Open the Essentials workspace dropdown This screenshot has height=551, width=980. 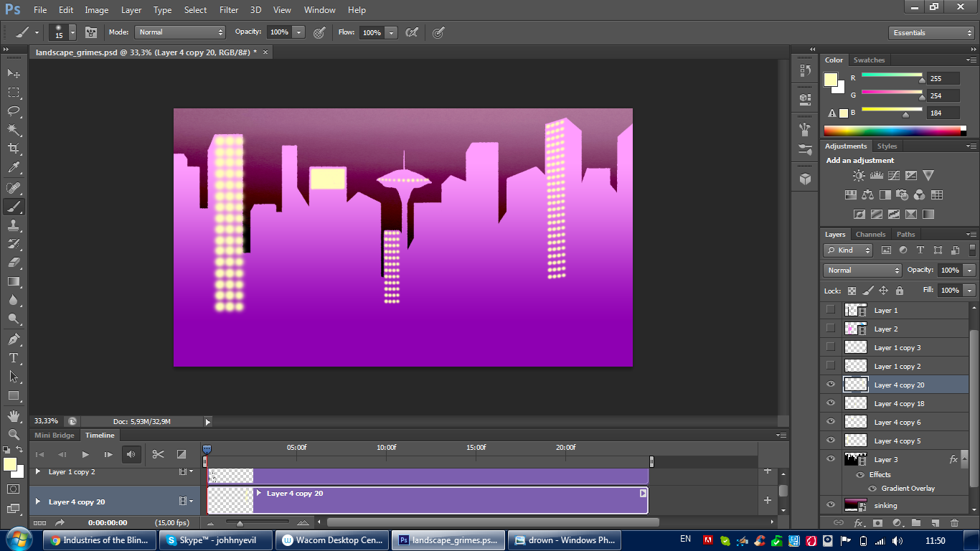tap(931, 33)
